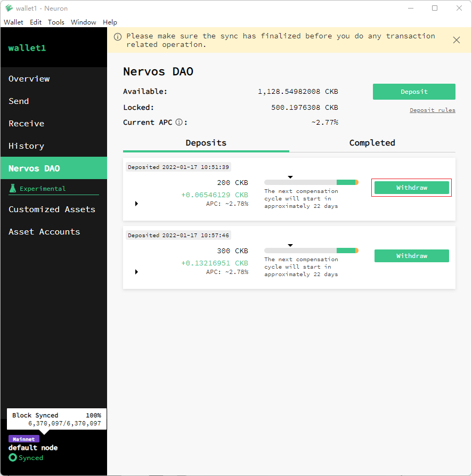Expand details of the 200 CKB deposit
The height and width of the screenshot is (476, 472).
136,204
